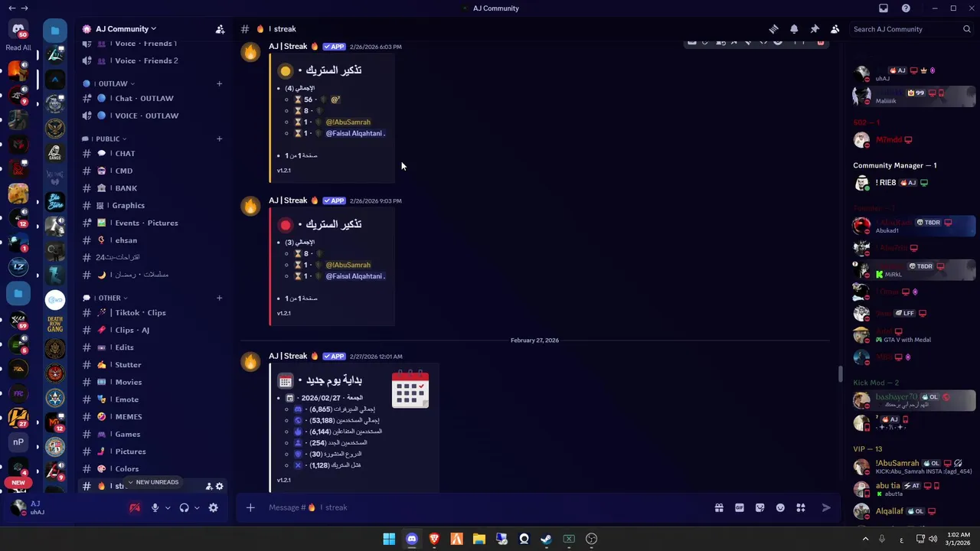Viewport: 980px width, 551px height.
Task: Open the Edits channel
Action: pos(152,347)
